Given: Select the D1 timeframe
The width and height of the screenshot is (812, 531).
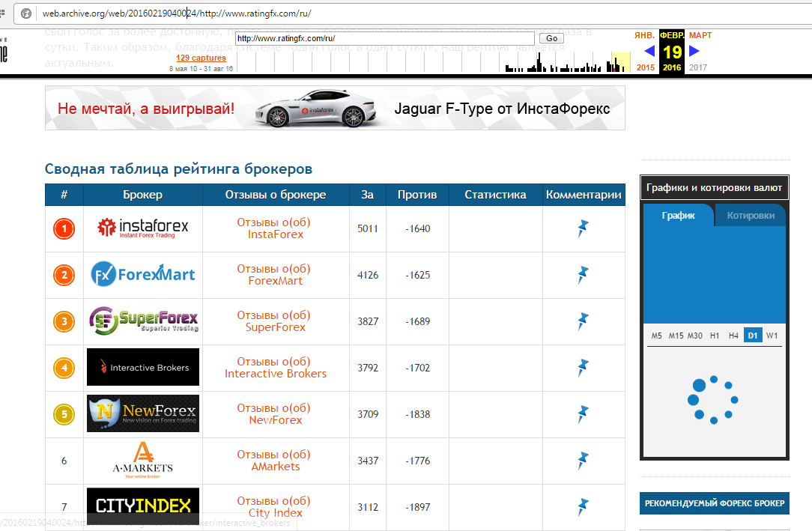Looking at the screenshot, I should [753, 336].
